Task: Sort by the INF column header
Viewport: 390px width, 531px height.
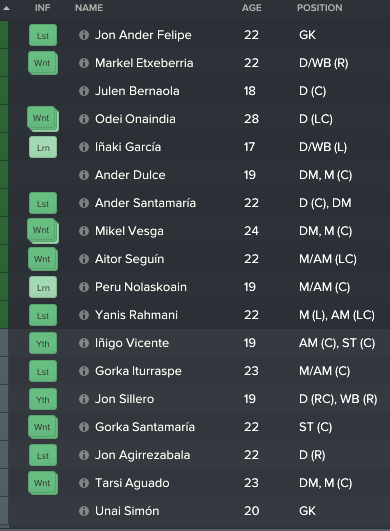Action: pyautogui.click(x=43, y=8)
